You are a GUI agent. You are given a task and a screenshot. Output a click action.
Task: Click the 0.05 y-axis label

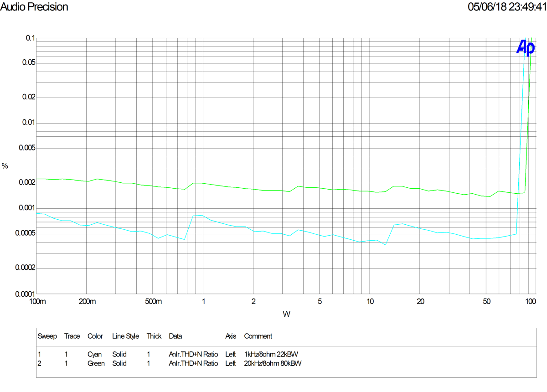pyautogui.click(x=29, y=62)
